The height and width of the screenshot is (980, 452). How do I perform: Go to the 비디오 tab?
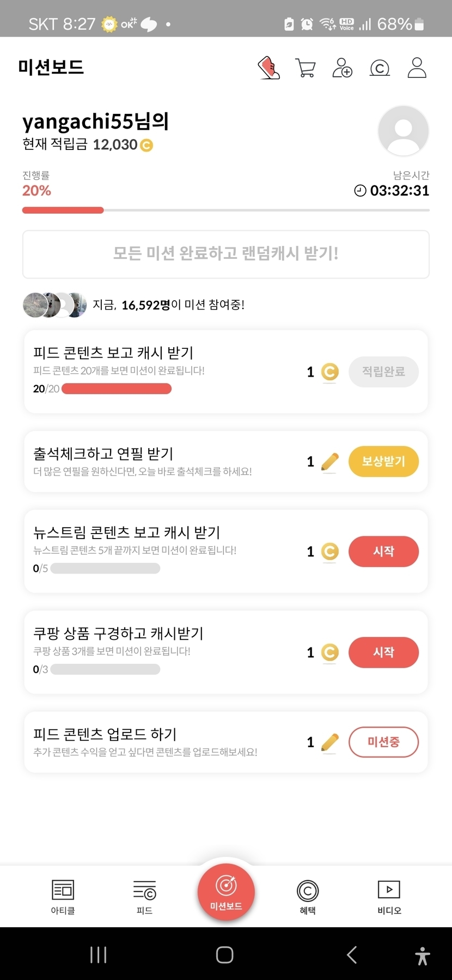389,897
